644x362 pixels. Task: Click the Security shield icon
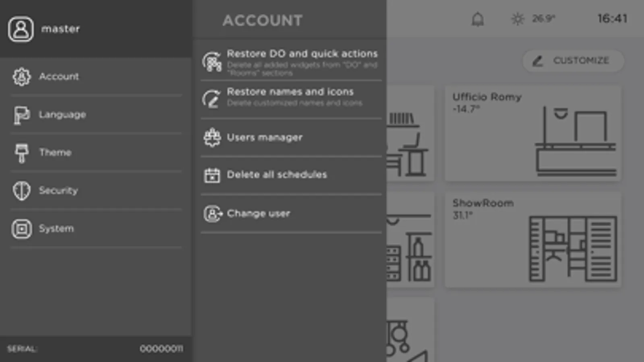point(21,190)
